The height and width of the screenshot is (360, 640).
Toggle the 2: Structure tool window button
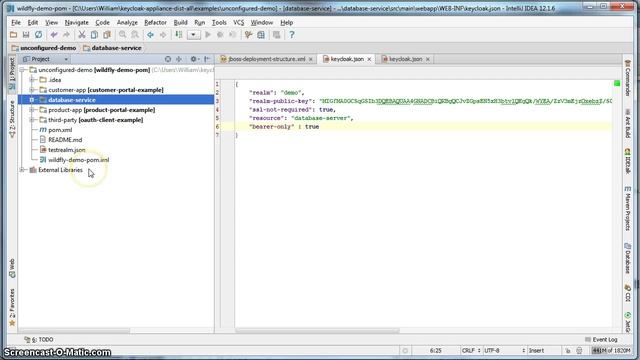click(12, 119)
